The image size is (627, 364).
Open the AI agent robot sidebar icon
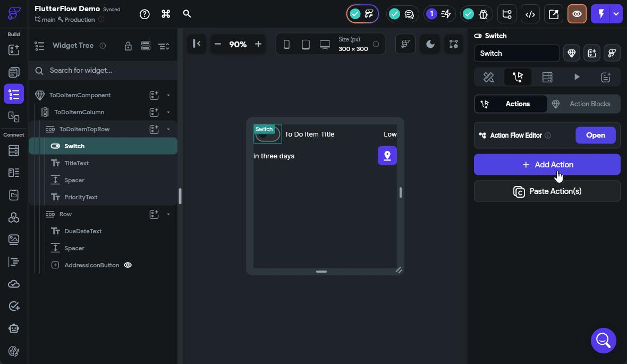[14, 329]
